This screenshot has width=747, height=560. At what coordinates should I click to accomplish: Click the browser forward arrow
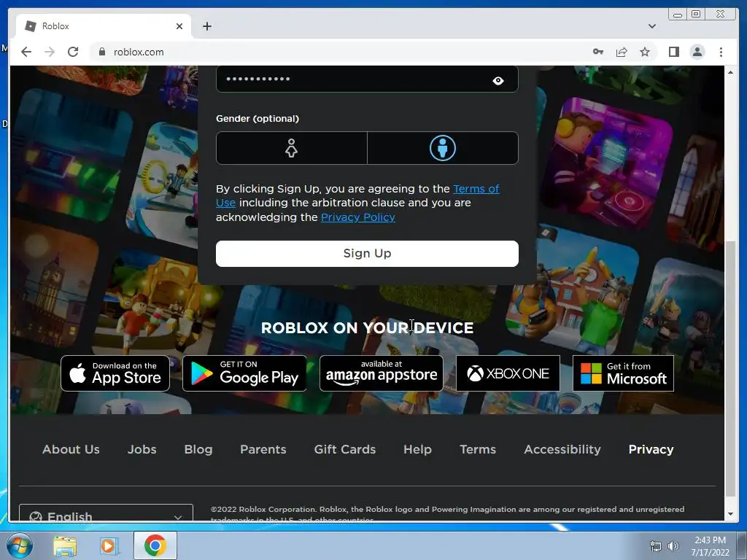tap(50, 52)
